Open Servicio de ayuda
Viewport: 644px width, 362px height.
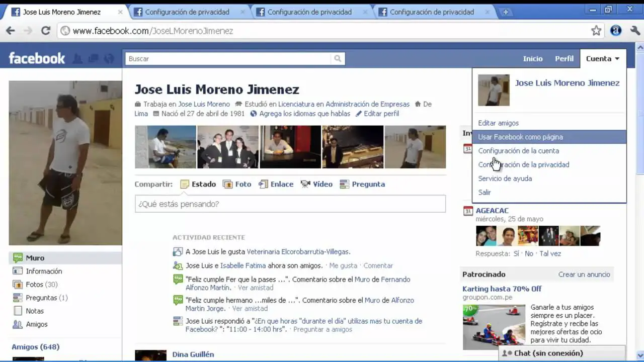(505, 178)
